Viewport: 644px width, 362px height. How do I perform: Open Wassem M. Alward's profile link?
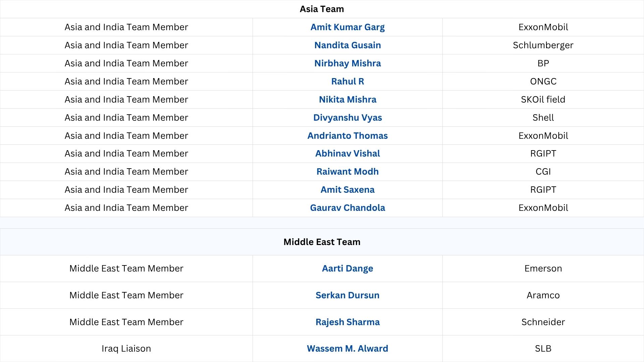coord(347,349)
